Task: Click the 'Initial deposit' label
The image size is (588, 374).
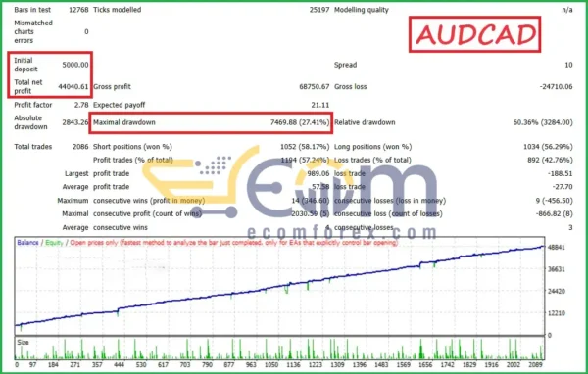Action: coord(25,65)
